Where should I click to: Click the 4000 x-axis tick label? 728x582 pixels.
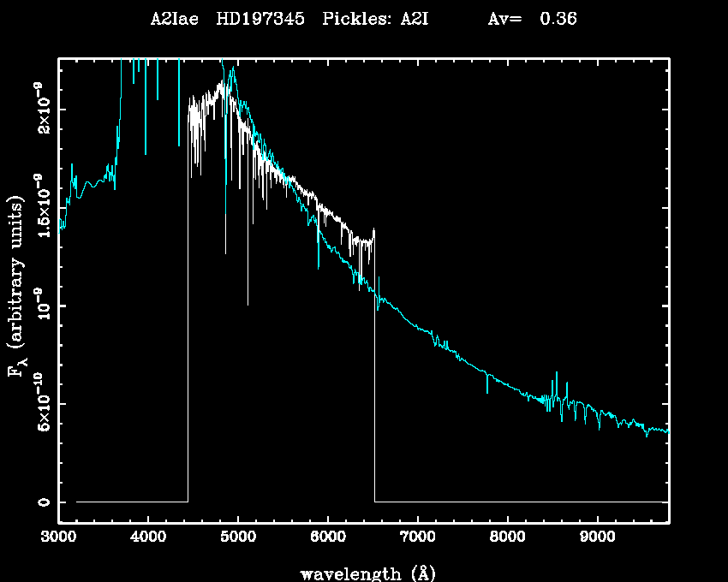[x=147, y=538]
